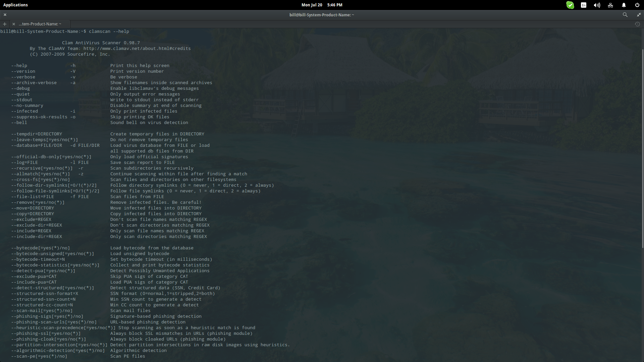Click the '--stdout' option text
The image size is (644, 362).
(x=22, y=100)
